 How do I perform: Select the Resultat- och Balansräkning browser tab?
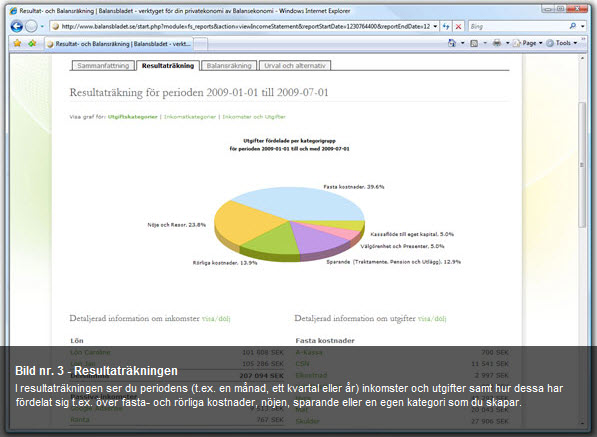point(119,44)
